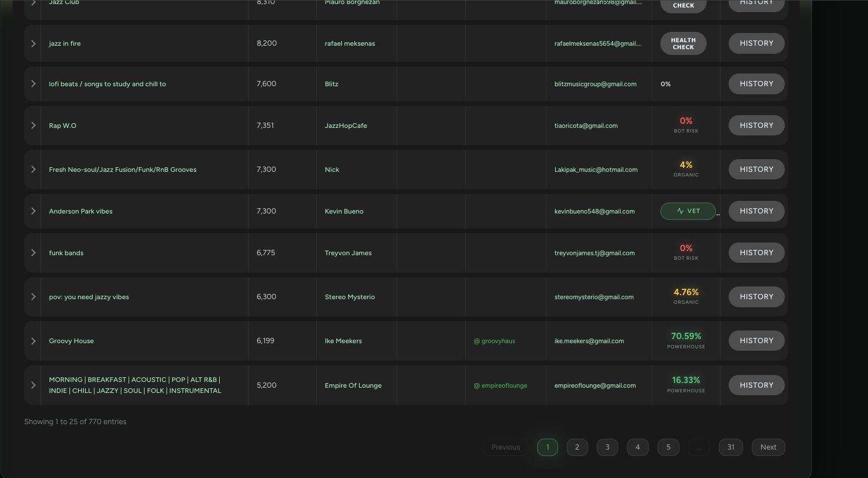Click curator name Ike Meekers

343,341
